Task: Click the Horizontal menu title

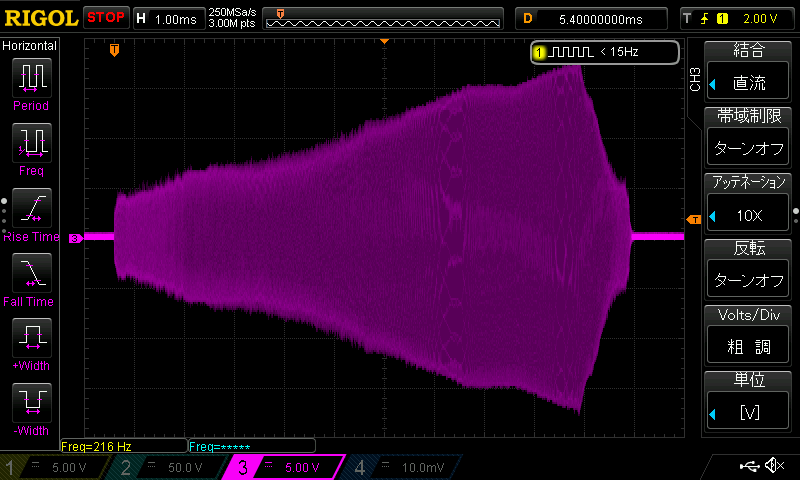Action: (30, 46)
